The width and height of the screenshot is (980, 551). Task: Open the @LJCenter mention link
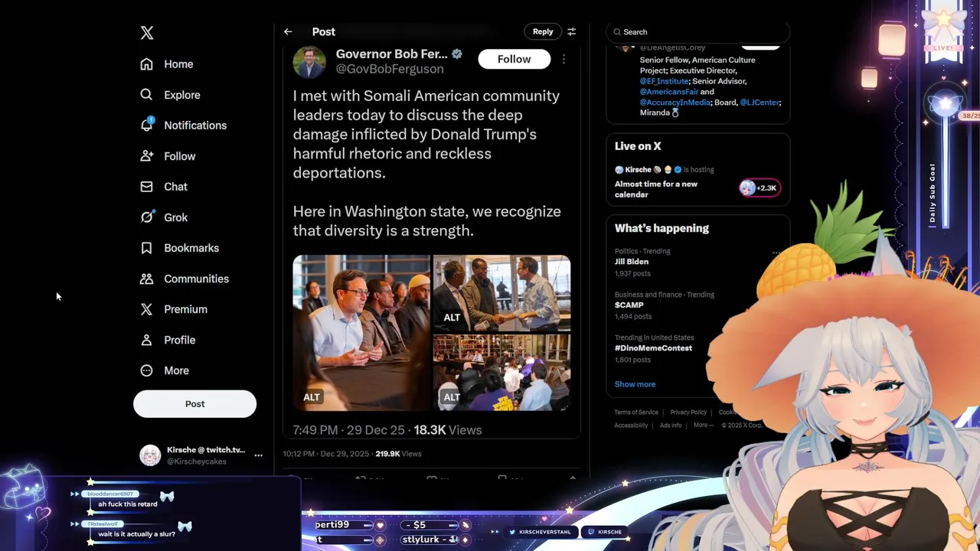pyautogui.click(x=760, y=103)
